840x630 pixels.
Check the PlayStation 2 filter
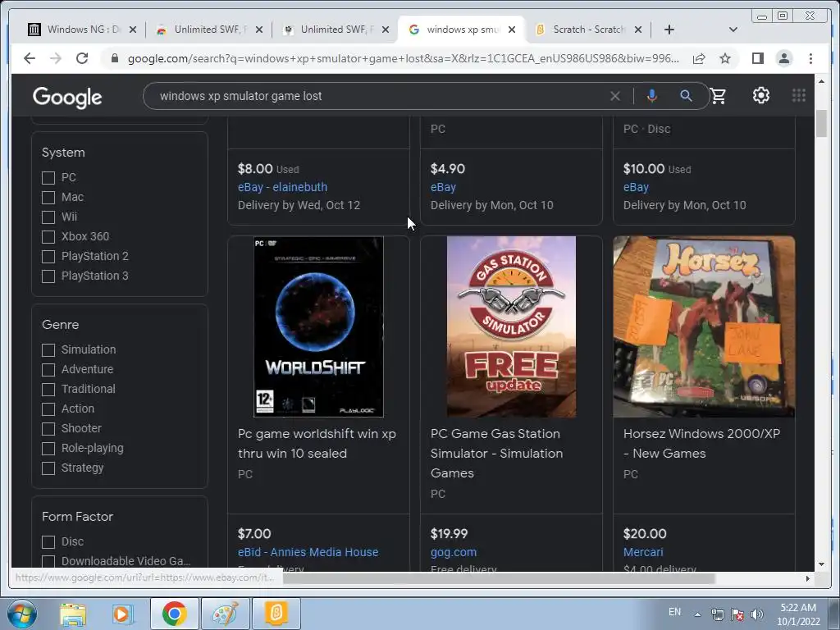click(48, 257)
